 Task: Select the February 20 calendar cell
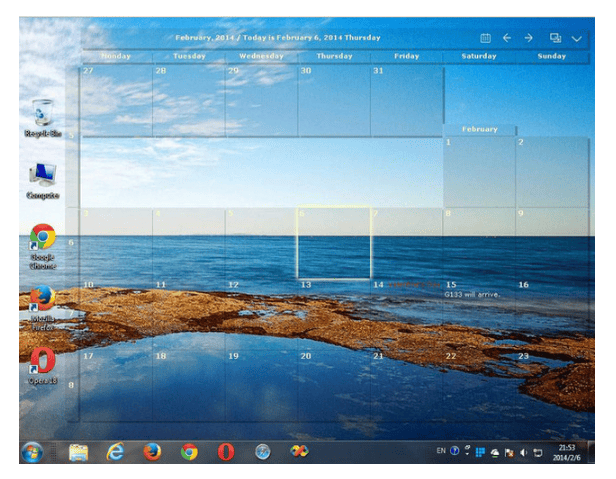[x=334, y=386]
